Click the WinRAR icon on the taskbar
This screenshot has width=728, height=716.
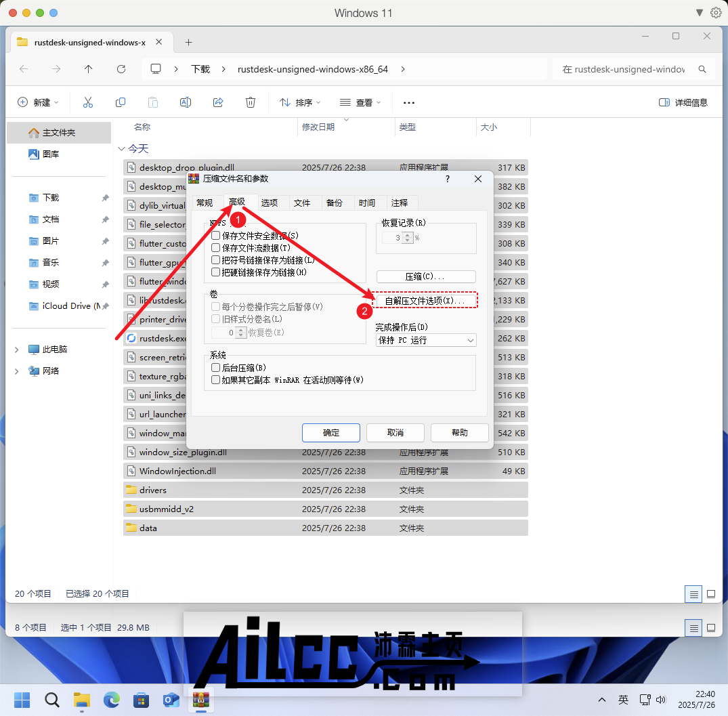[200, 700]
